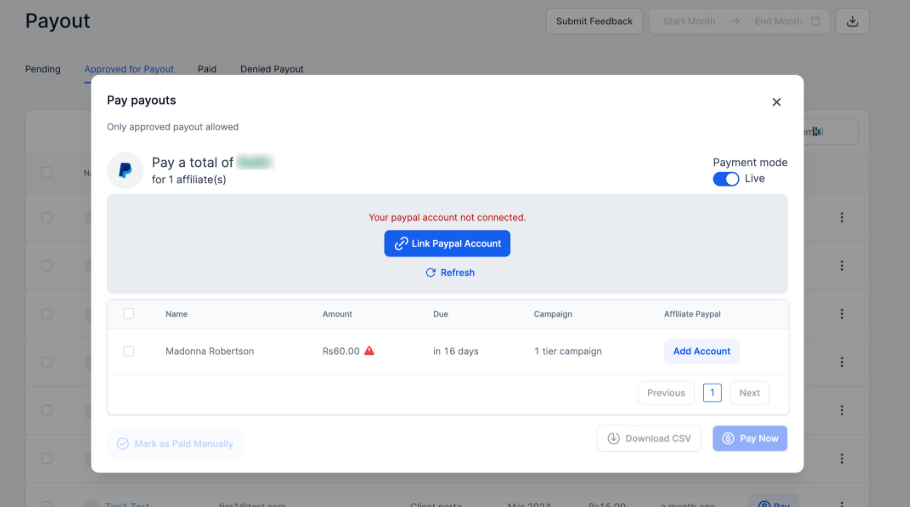Viewport: 910px width, 507px height.
Task: Click the Name column header in modal
Action: click(x=176, y=314)
